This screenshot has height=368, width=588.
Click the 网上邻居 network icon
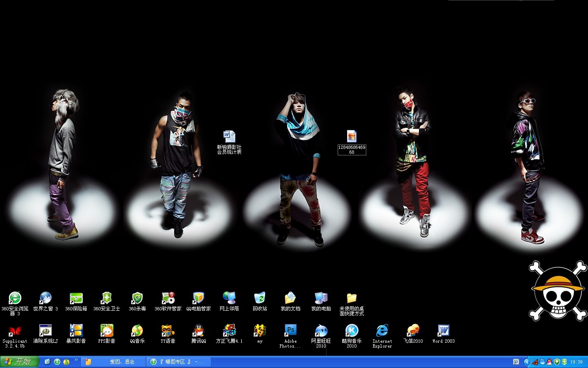pos(229,301)
